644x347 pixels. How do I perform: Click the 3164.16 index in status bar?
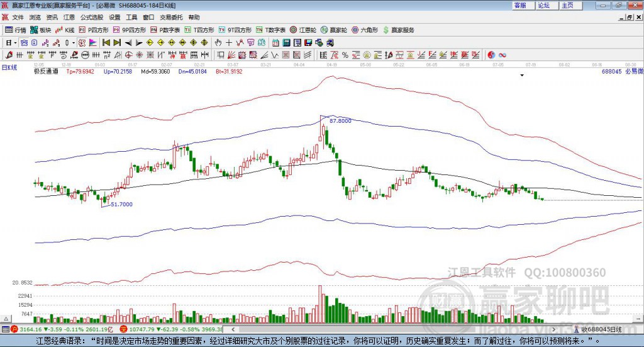tap(31, 329)
